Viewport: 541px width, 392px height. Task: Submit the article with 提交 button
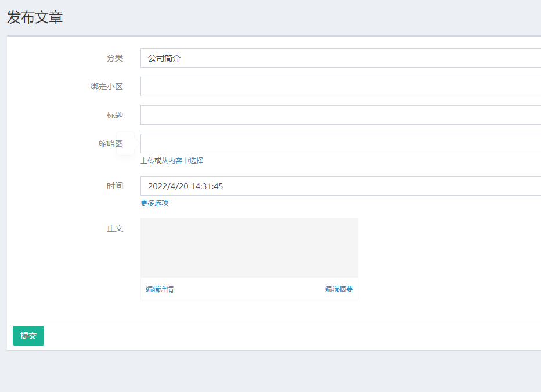[x=28, y=336]
